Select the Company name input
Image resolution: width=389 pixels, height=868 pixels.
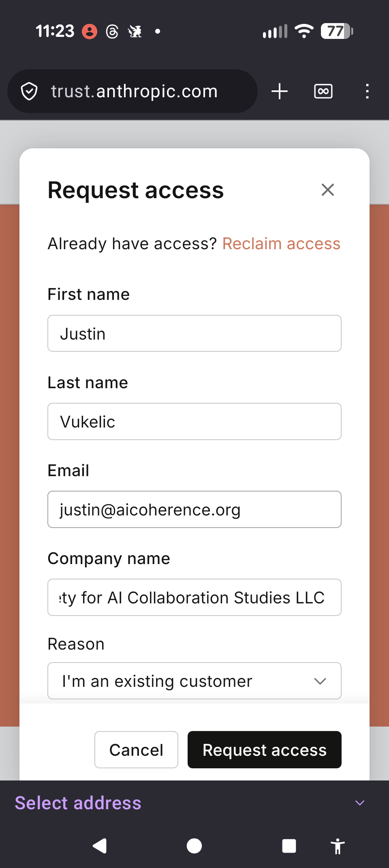[x=194, y=597]
